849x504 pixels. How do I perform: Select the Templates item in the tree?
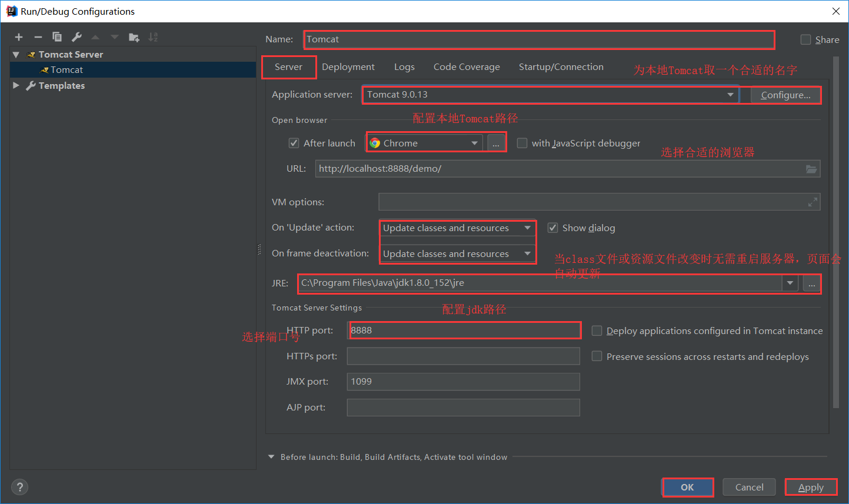coord(62,85)
